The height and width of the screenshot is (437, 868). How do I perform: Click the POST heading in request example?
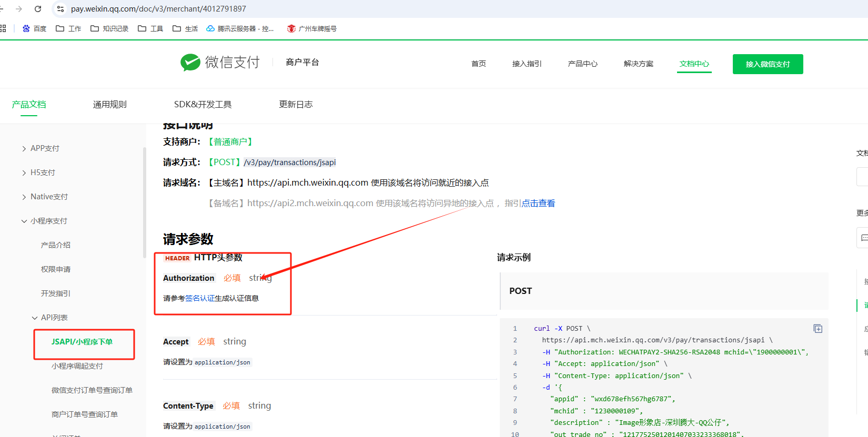pos(521,291)
